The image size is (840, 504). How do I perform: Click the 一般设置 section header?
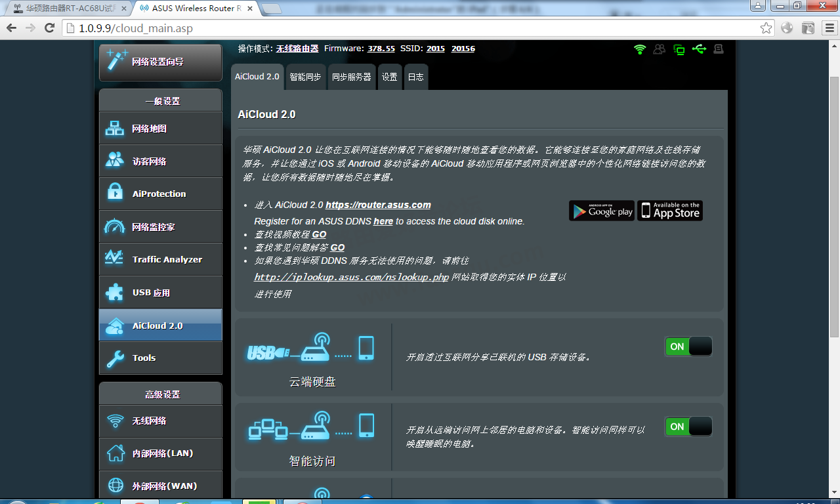pyautogui.click(x=161, y=100)
